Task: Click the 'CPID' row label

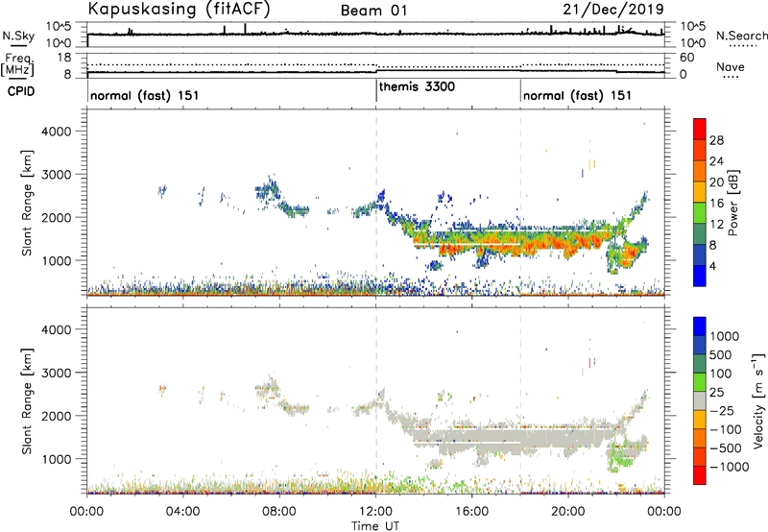Action: click(21, 91)
